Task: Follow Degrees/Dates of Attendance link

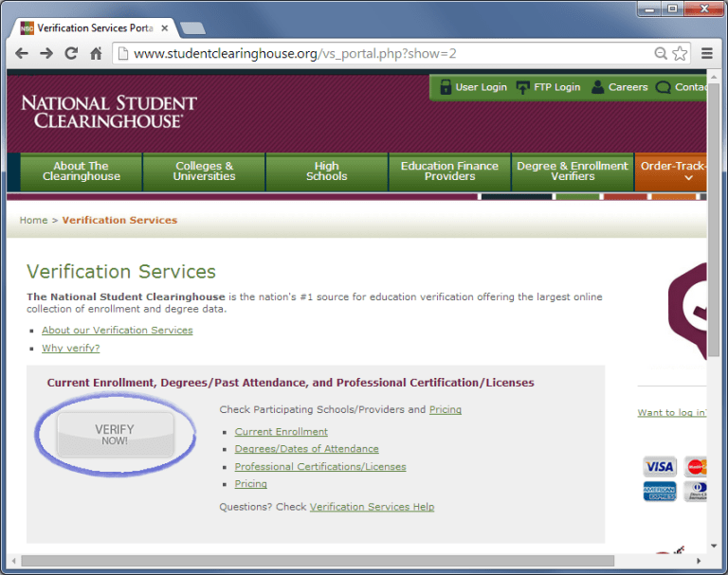Action: pos(307,449)
